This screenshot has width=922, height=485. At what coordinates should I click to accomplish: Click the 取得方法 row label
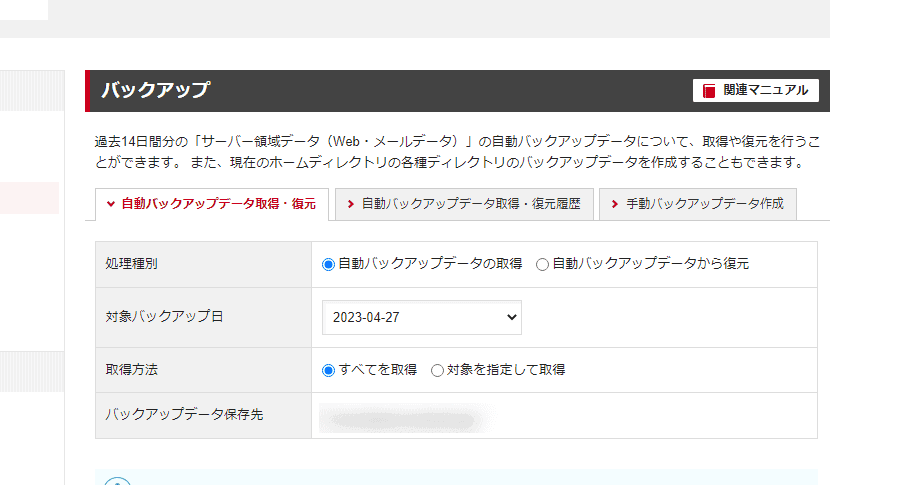[132, 370]
